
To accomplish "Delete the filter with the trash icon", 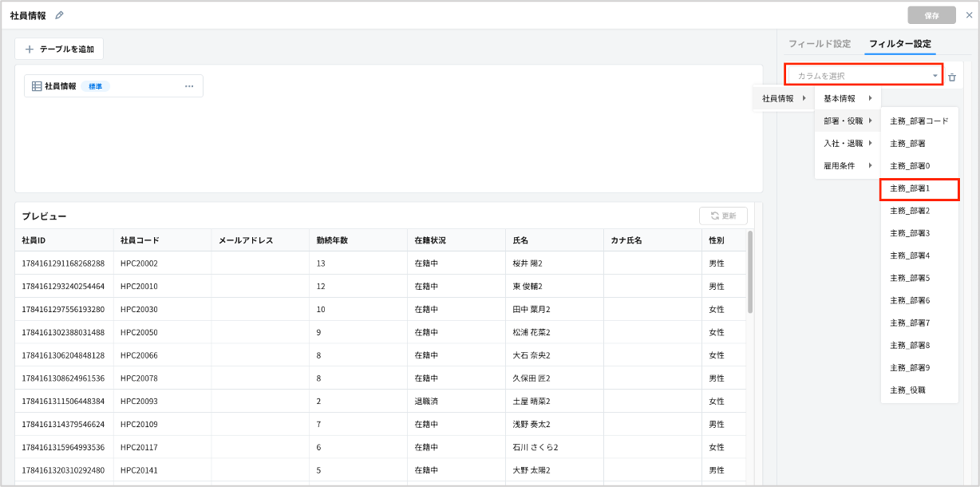I will [x=951, y=77].
